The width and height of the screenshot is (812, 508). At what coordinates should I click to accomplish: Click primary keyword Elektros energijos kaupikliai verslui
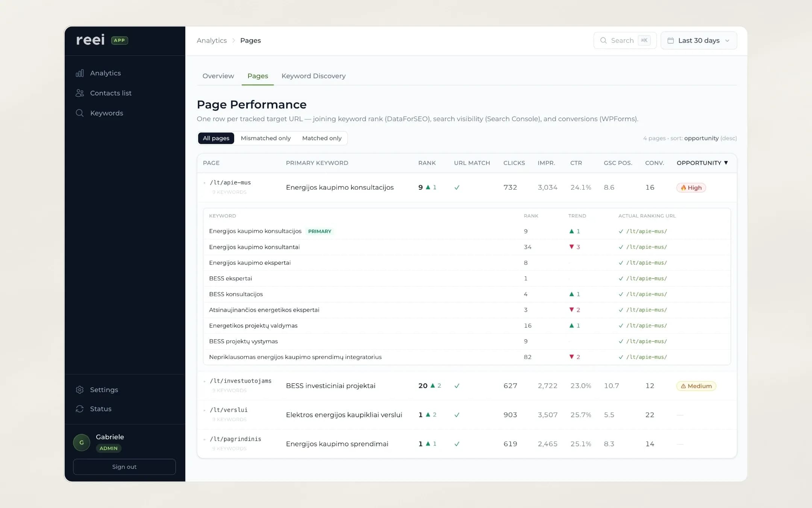click(x=344, y=415)
